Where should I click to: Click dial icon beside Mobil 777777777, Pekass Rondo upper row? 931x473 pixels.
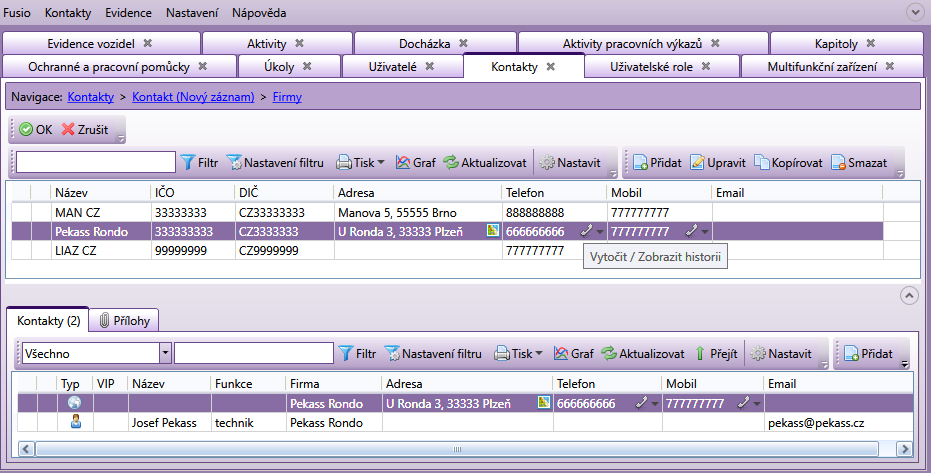click(691, 231)
